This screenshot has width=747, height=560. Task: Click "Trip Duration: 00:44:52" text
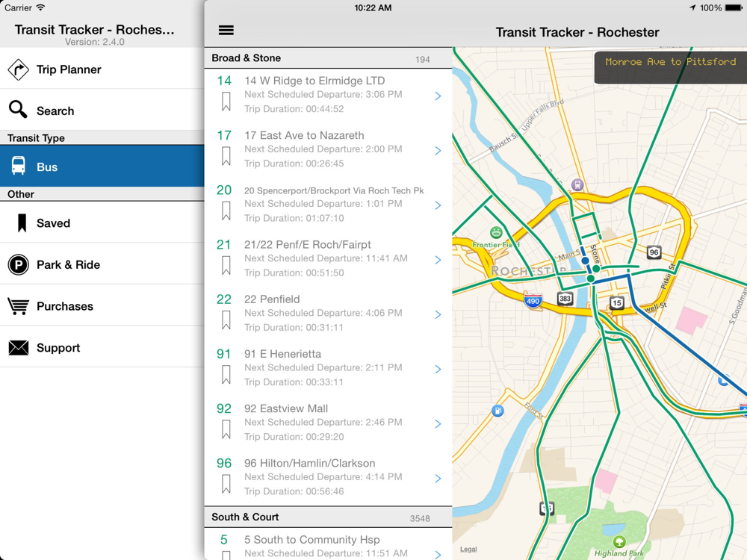click(x=294, y=109)
